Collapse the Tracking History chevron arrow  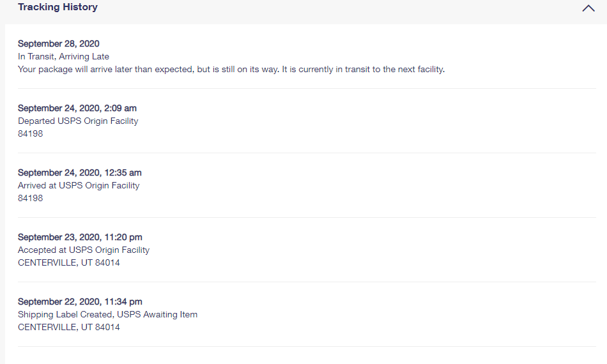coord(588,9)
